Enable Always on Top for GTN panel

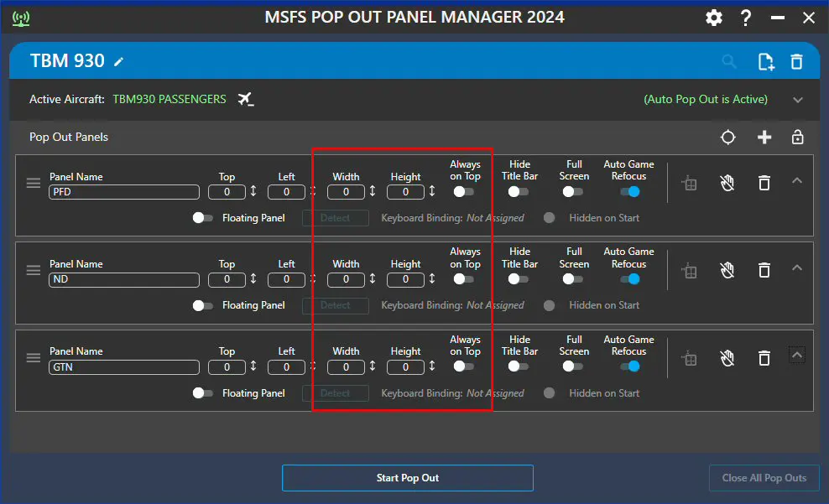click(464, 366)
